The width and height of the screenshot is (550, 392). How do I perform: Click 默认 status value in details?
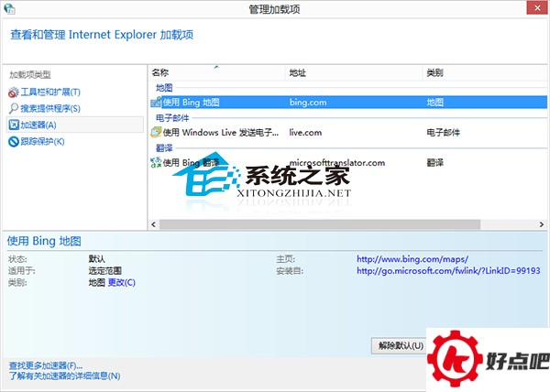click(x=97, y=259)
